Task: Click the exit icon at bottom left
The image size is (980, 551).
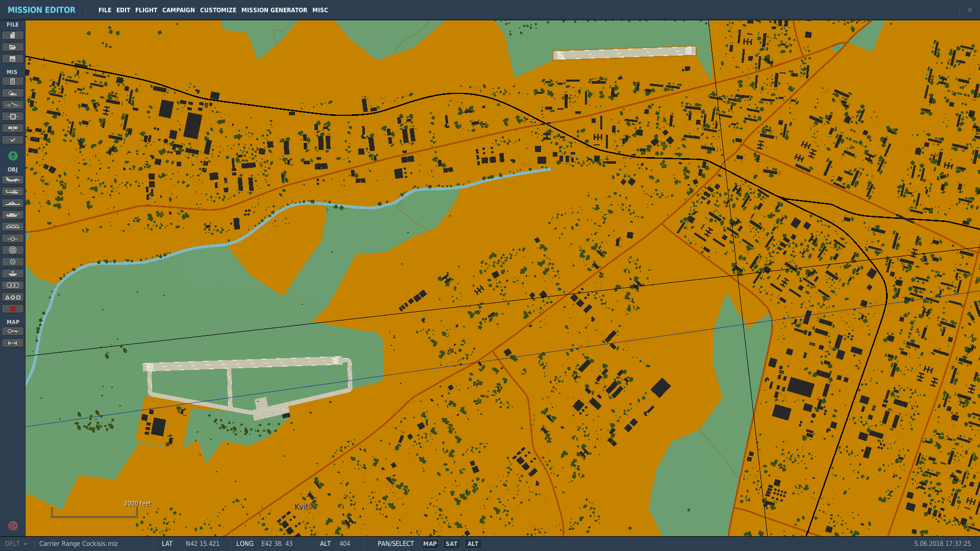Action: tap(13, 525)
